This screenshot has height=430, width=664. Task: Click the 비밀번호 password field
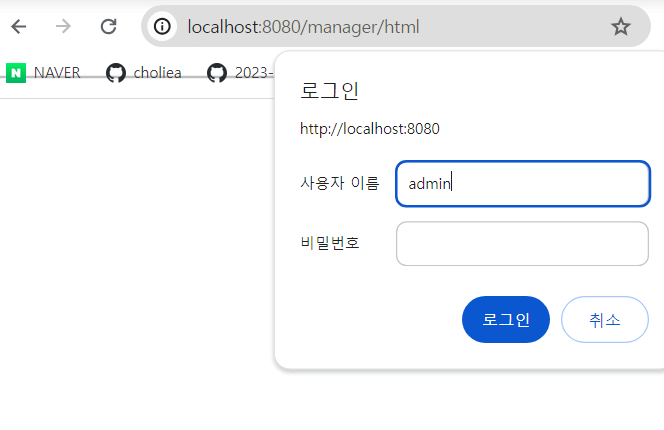[x=522, y=244]
